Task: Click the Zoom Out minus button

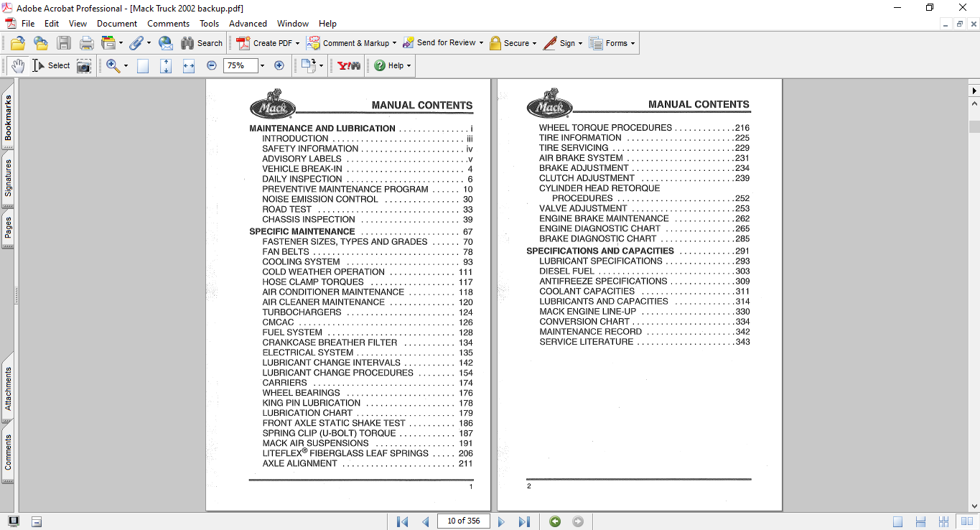Action: pos(212,65)
